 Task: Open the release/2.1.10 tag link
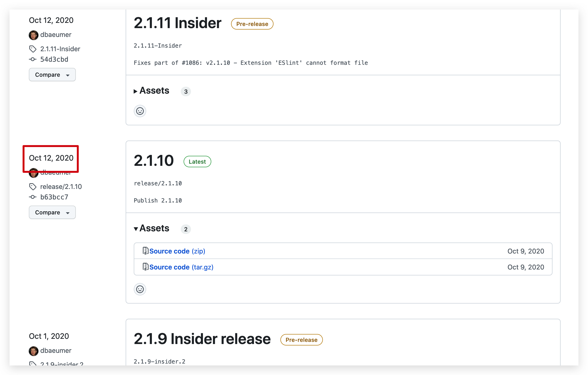click(61, 187)
